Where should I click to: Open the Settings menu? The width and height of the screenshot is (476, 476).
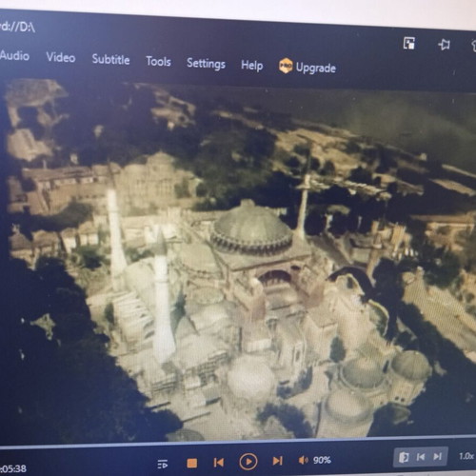point(206,64)
